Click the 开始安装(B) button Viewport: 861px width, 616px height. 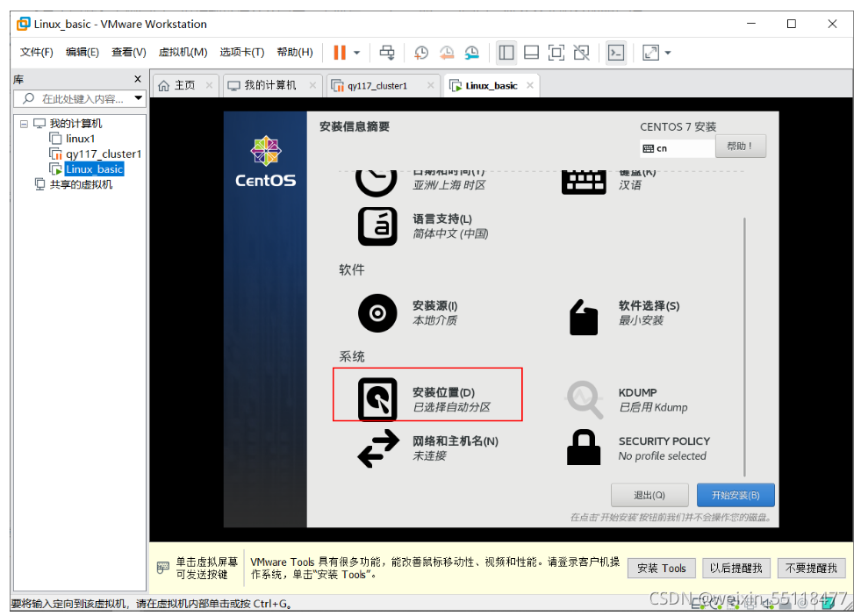pyautogui.click(x=735, y=495)
